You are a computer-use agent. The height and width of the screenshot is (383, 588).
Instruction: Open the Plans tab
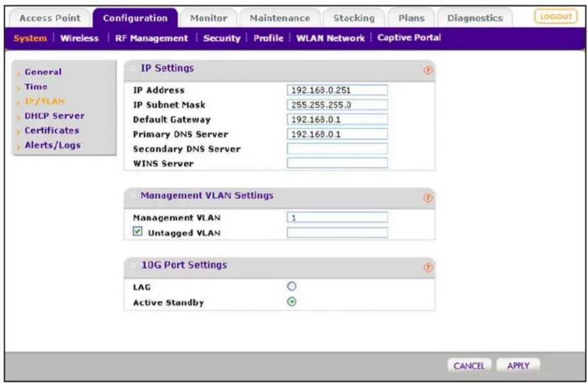click(411, 18)
